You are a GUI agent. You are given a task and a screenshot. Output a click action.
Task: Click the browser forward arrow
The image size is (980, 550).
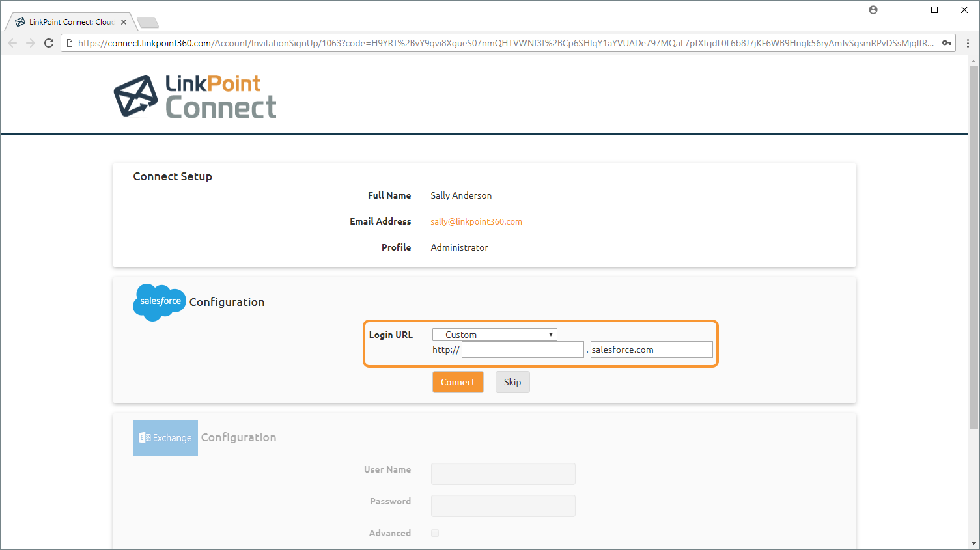tap(31, 43)
